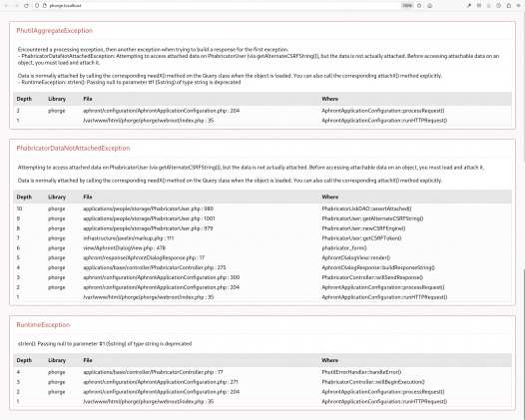The image size is (525, 420).
Task: Click the RuntimeException section heading
Action: 43,324
